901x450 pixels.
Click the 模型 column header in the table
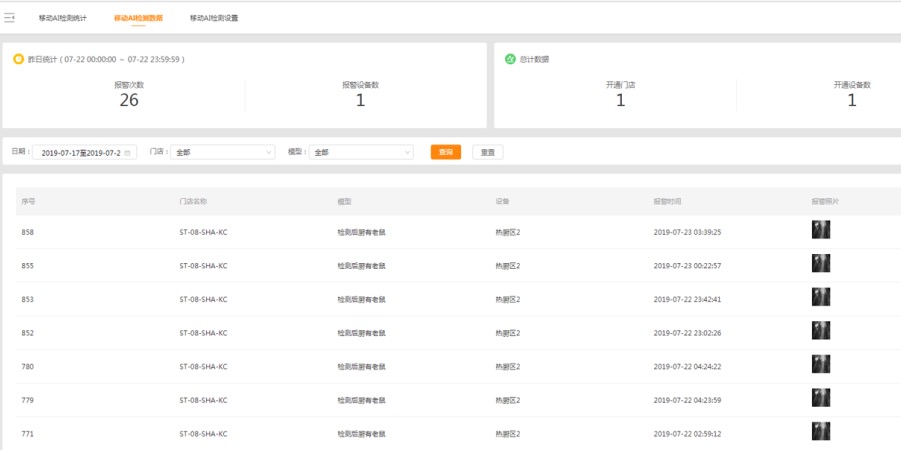coord(344,202)
